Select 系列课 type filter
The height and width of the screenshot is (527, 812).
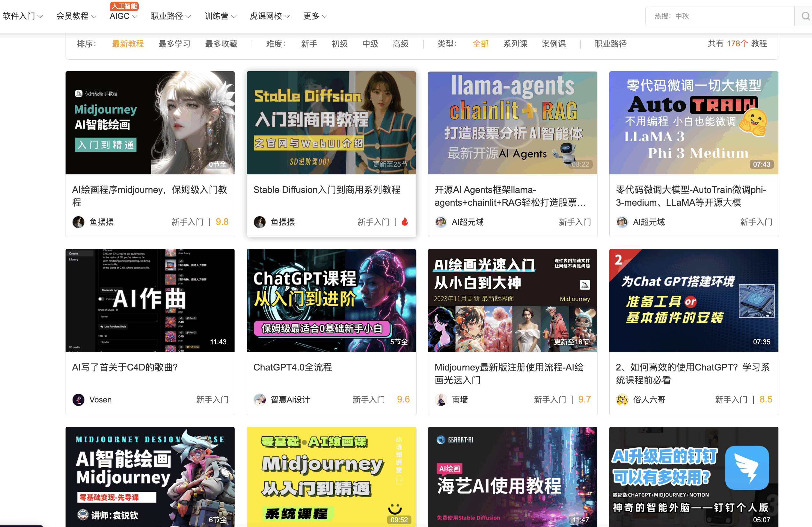click(515, 44)
